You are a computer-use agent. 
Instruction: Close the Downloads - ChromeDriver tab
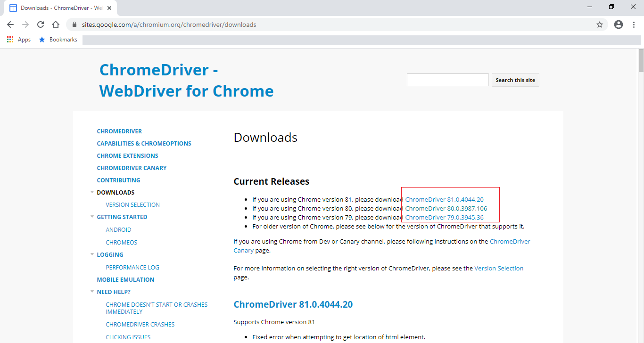pos(109,8)
